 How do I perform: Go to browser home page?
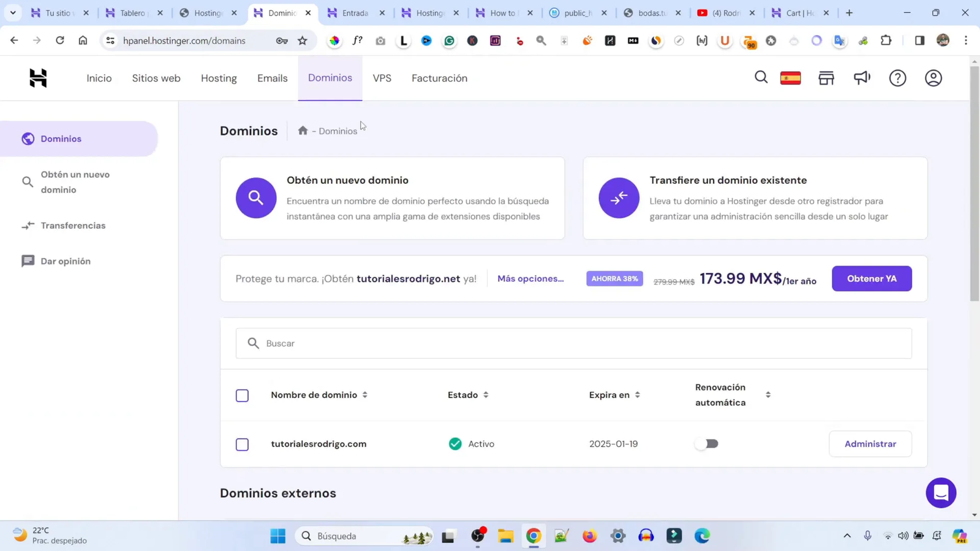point(83,40)
